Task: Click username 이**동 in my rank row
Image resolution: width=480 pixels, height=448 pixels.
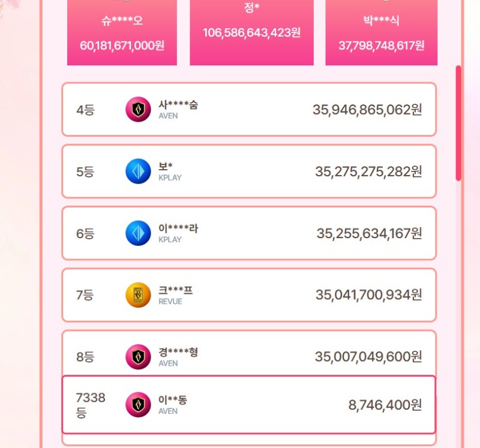Action: (x=173, y=400)
